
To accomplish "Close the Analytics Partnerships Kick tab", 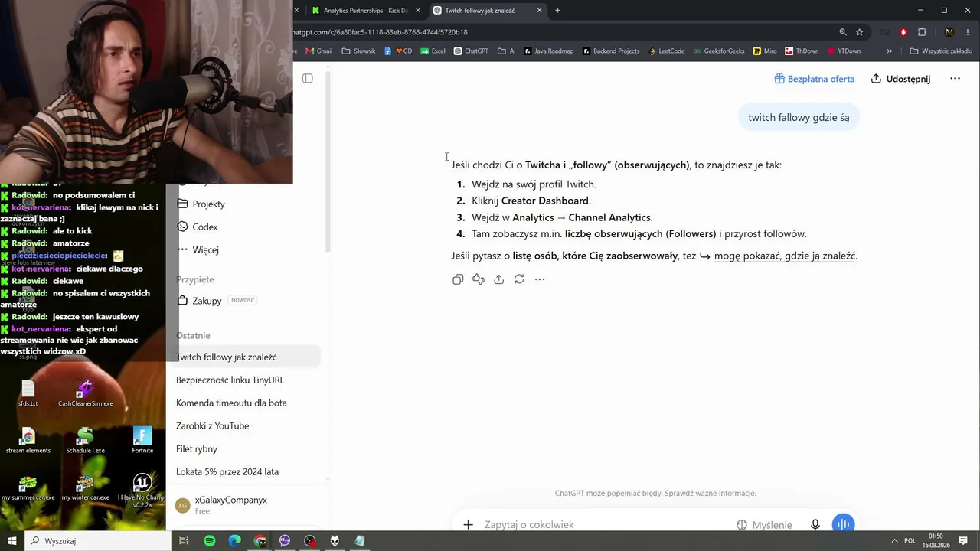I will [x=418, y=11].
